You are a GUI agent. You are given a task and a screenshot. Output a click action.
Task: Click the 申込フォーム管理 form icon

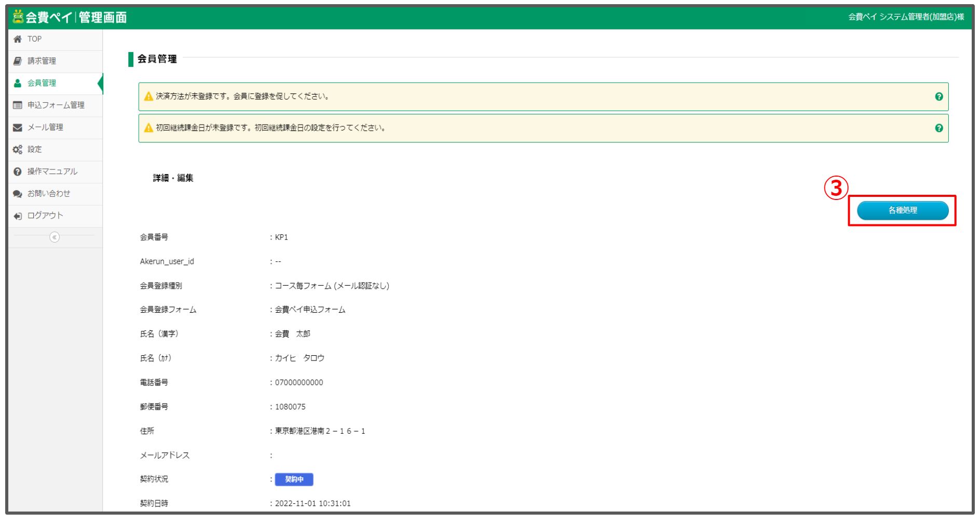[18, 105]
